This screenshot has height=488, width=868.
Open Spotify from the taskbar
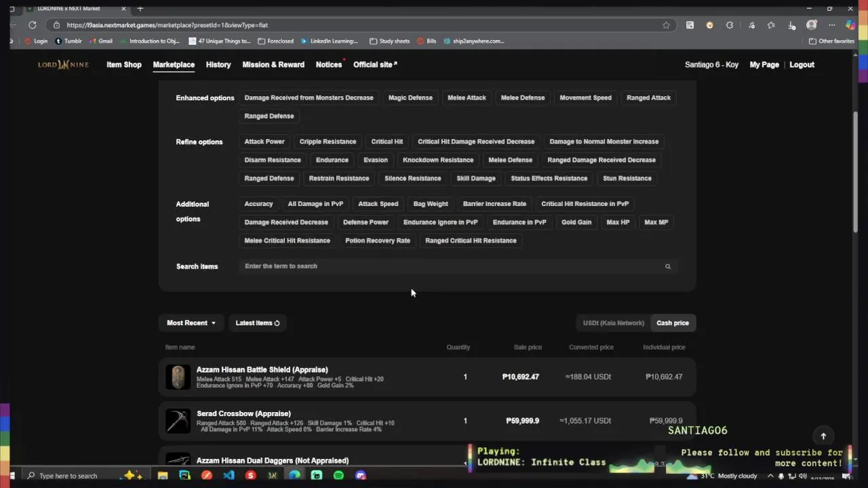pos(338,476)
